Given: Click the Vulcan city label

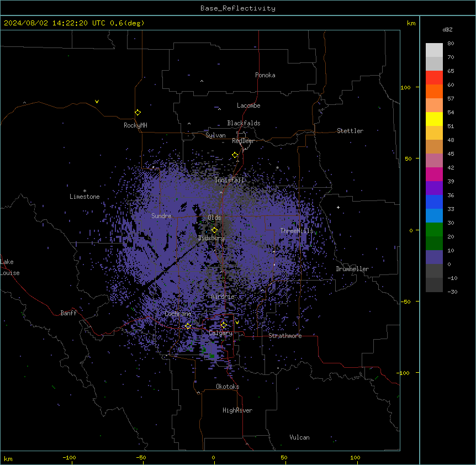Looking at the screenshot, I should [300, 437].
